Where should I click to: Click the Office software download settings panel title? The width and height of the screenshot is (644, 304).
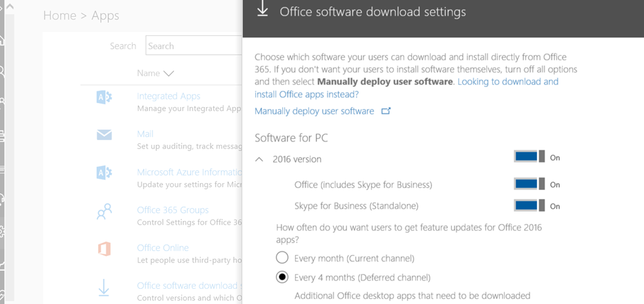click(373, 11)
